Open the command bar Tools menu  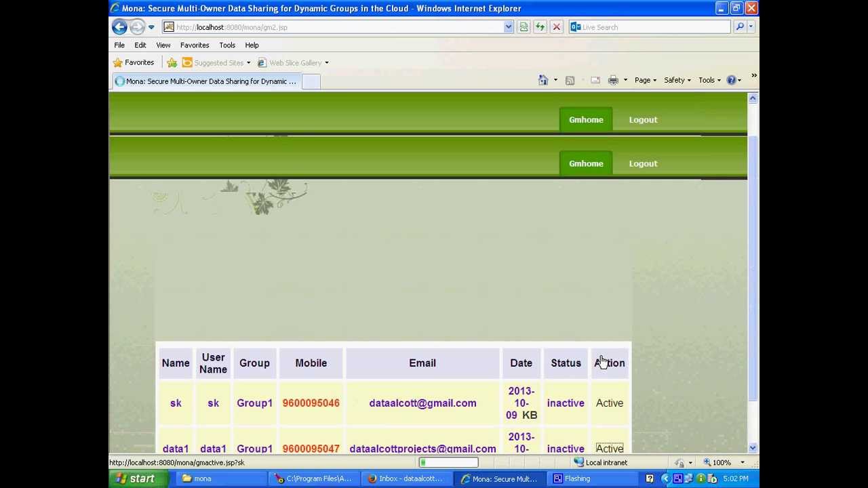[709, 80]
